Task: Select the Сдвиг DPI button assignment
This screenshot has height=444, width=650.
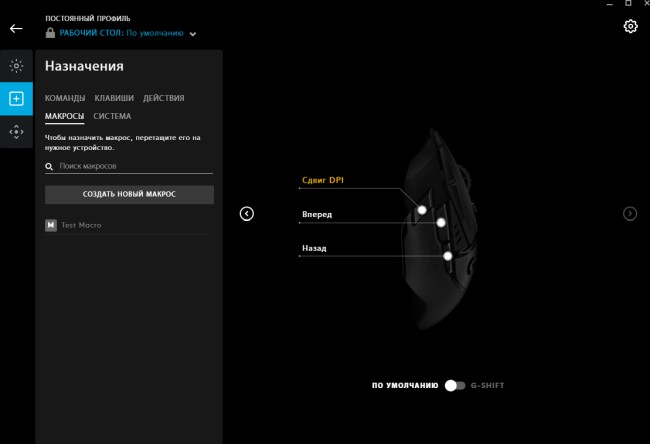Action: [x=323, y=181]
